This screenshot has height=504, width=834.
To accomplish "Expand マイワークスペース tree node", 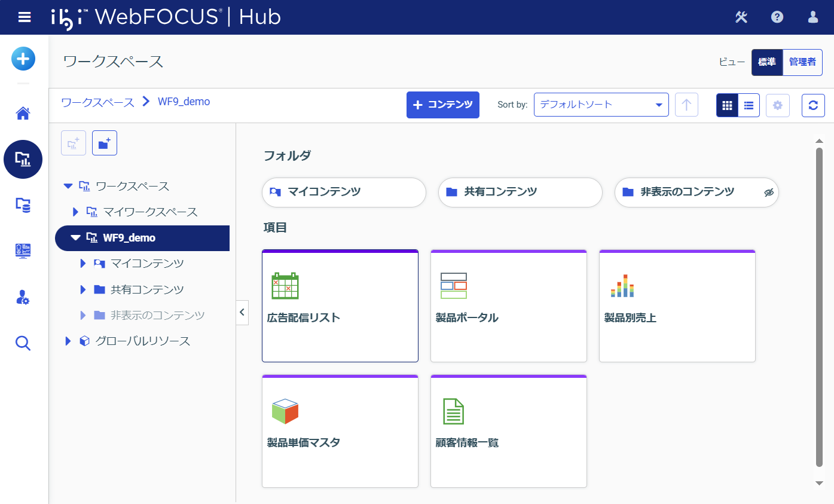I will (x=75, y=212).
